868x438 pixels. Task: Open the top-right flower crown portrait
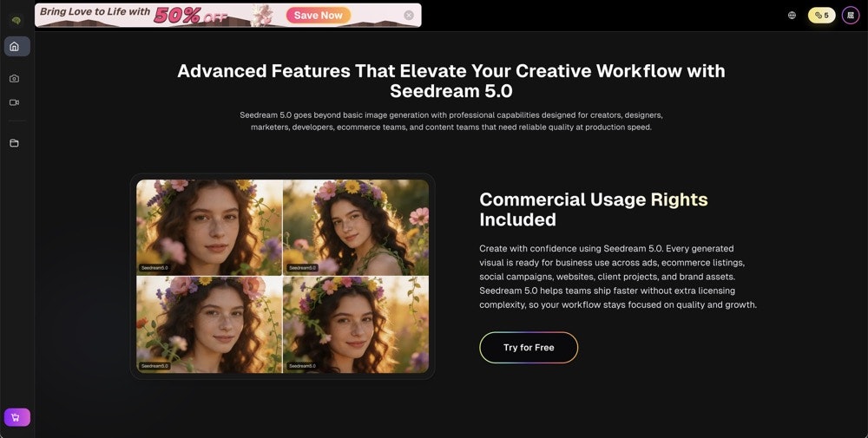pos(356,227)
